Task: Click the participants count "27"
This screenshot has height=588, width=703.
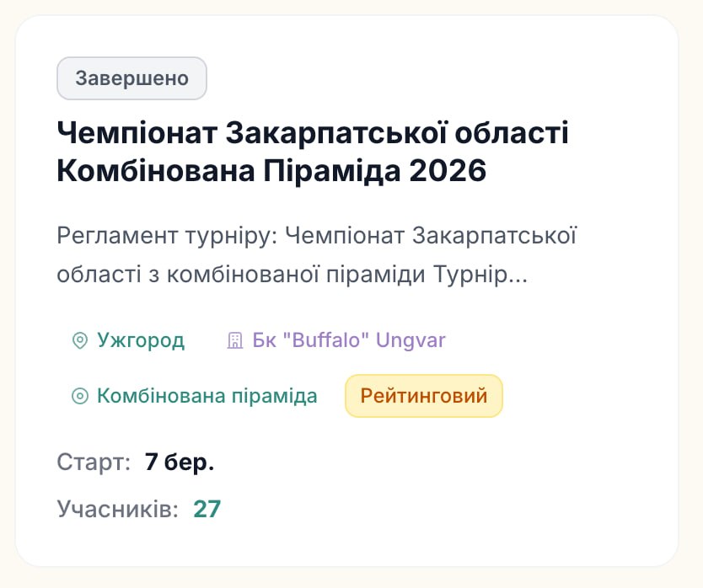Action: (207, 509)
